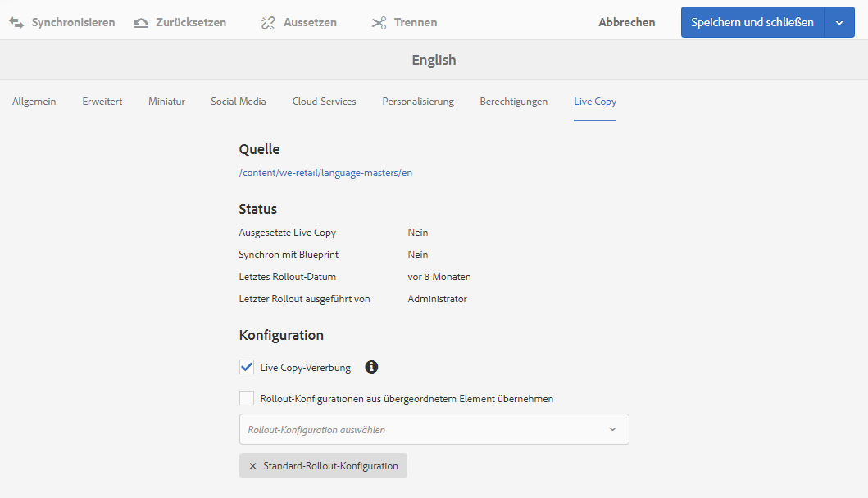Click the 'Ausgesetzte Live Copy' status label
Image resolution: width=868 pixels, height=498 pixels.
[288, 233]
